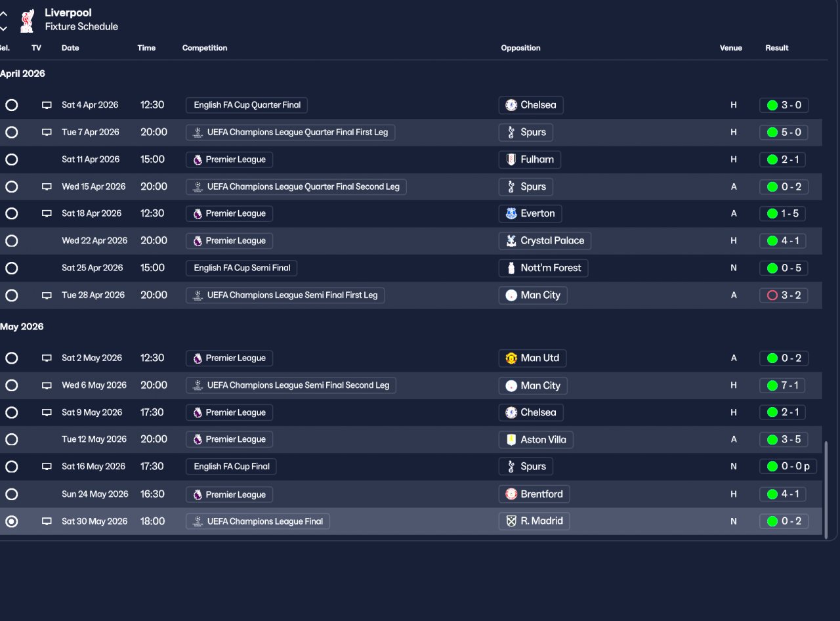Click Brentford club badge icon
Image resolution: width=840 pixels, height=621 pixels.
[x=511, y=494]
